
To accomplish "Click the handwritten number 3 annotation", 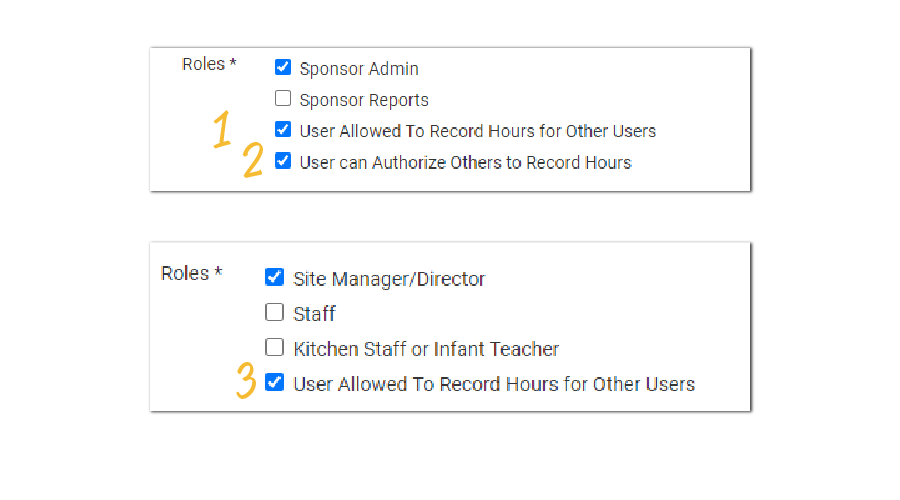I will [x=245, y=381].
